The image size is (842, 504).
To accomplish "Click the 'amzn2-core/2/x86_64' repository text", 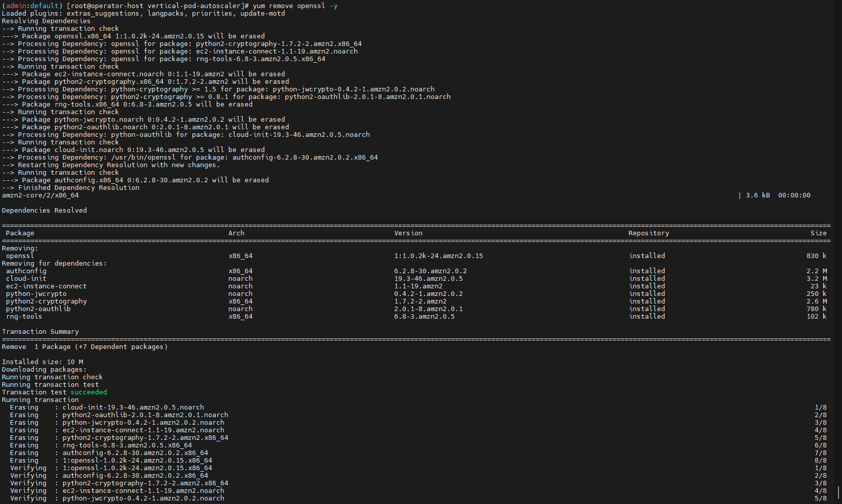I will [40, 195].
